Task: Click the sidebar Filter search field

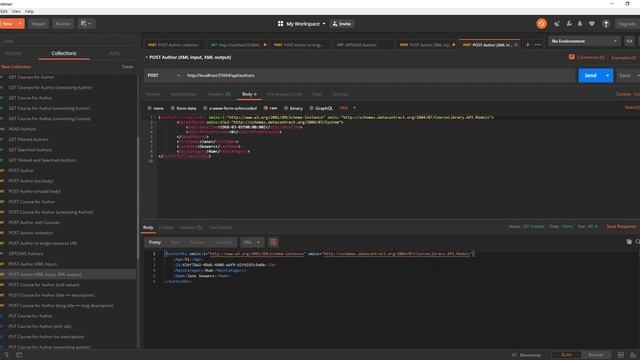Action: click(x=69, y=41)
